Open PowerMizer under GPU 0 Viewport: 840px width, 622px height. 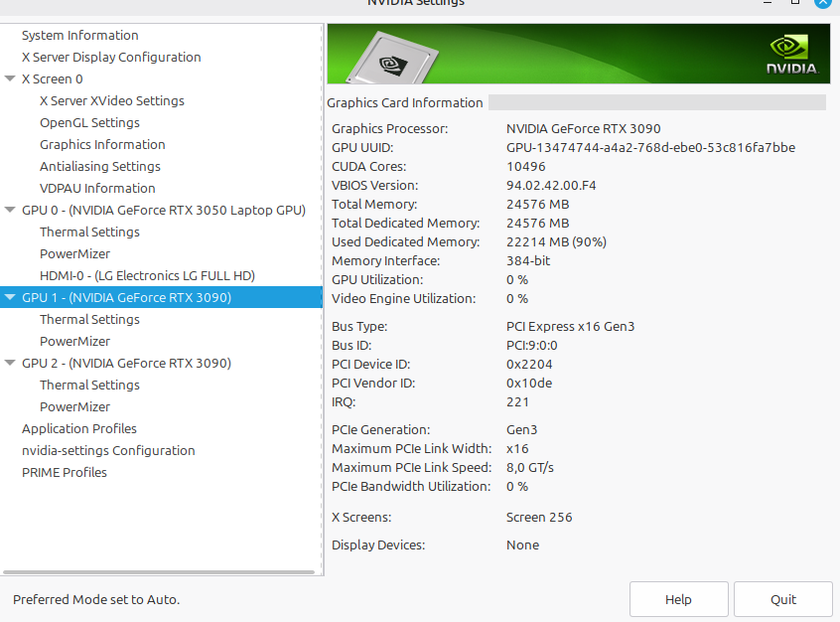(x=74, y=254)
